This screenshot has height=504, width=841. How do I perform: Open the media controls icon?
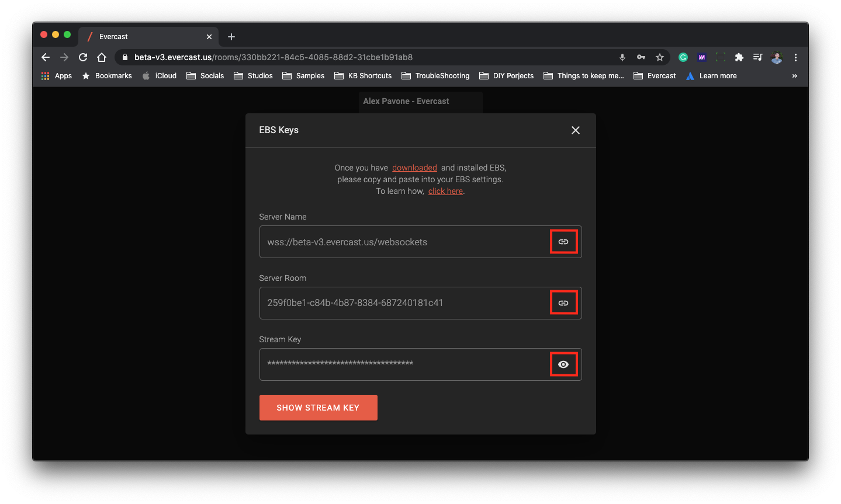(x=758, y=57)
